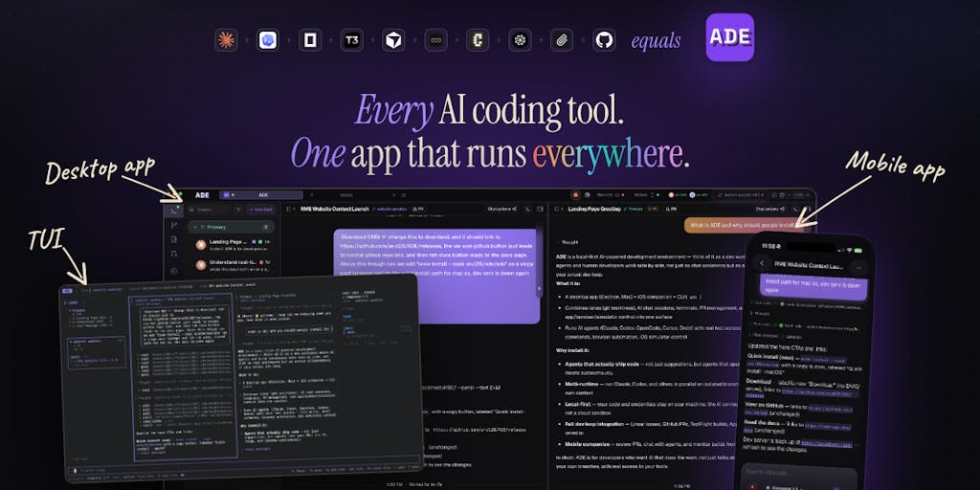This screenshot has height=490, width=980.
Task: Click the red record icon in desktop top bar
Action: click(575, 195)
